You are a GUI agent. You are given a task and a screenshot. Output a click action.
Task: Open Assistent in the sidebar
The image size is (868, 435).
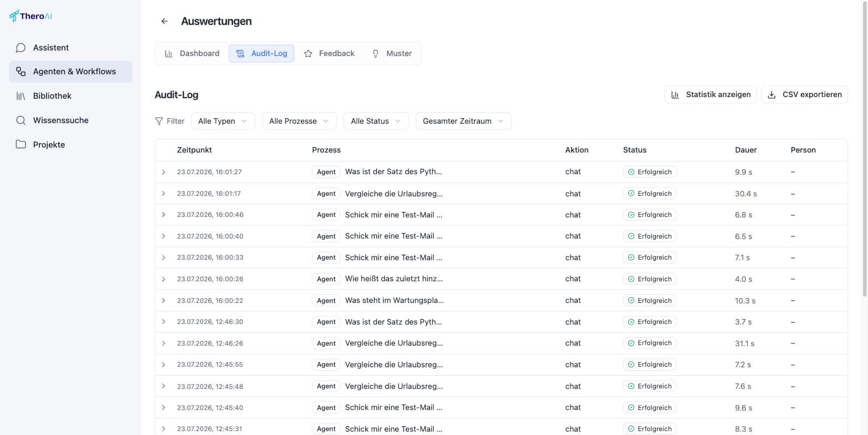tap(70, 48)
